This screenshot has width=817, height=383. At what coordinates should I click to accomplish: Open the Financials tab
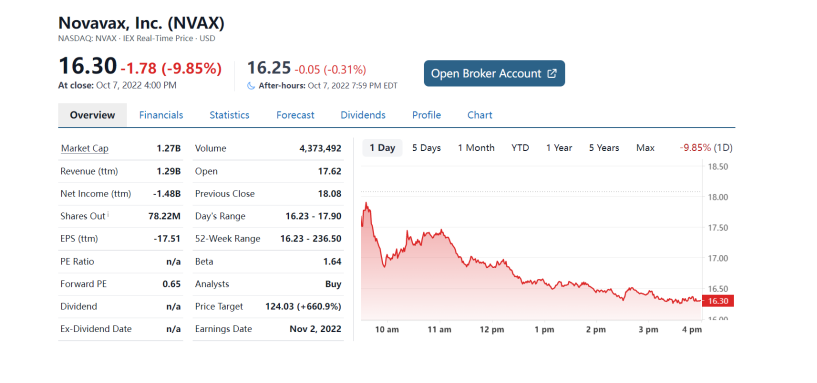coord(161,115)
